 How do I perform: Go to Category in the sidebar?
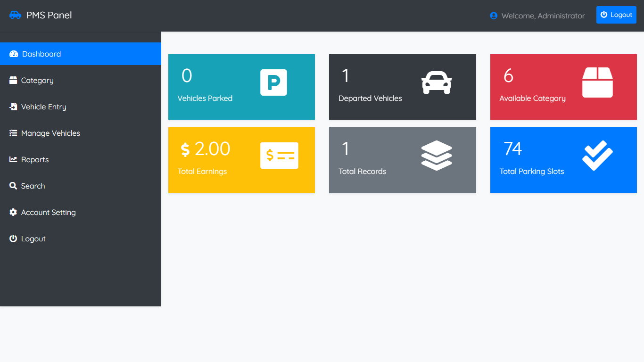tap(37, 80)
